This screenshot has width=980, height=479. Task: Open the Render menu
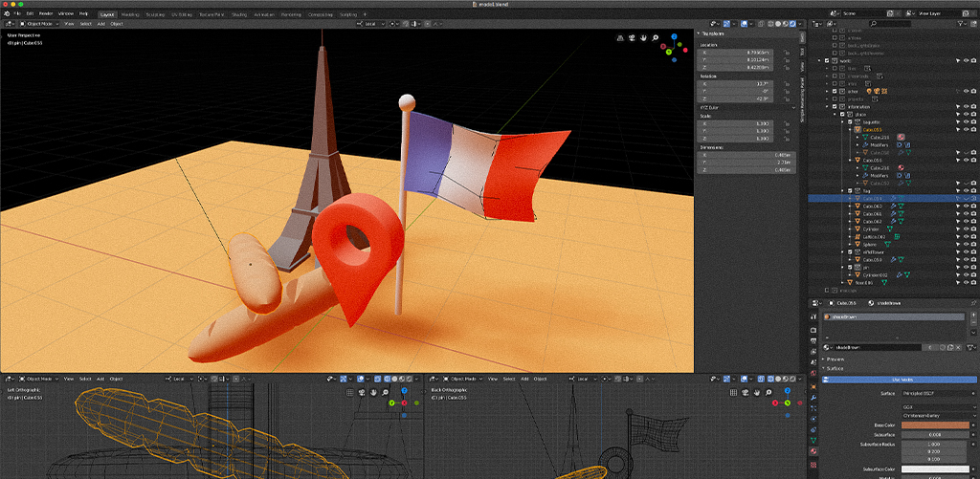(x=45, y=14)
